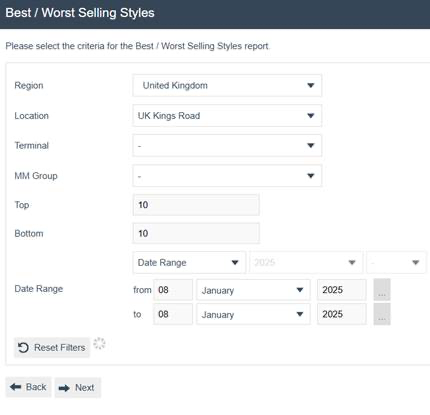Image resolution: width=430 pixels, height=415 pixels.
Task: Open the 'to' date picker ellipsis button
Action: pos(382,314)
